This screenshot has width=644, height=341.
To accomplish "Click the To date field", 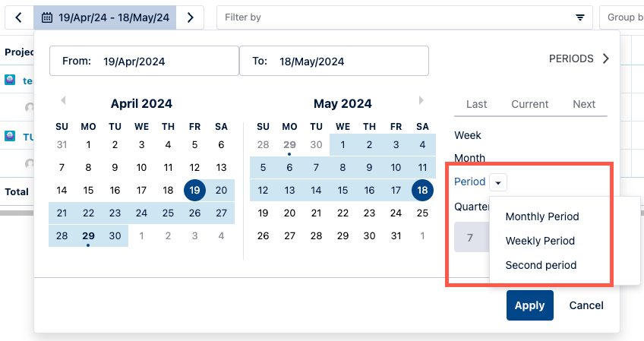I will point(333,62).
